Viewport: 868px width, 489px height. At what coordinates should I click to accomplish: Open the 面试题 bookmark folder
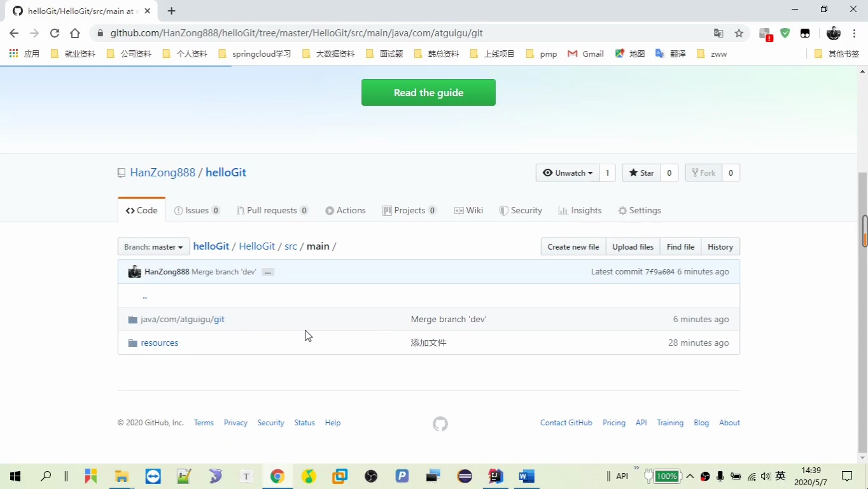[384, 54]
